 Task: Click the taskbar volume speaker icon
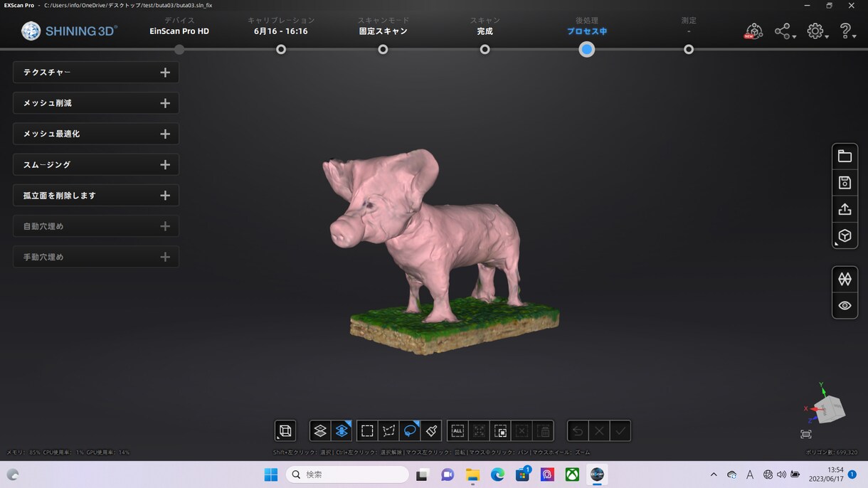pos(781,474)
